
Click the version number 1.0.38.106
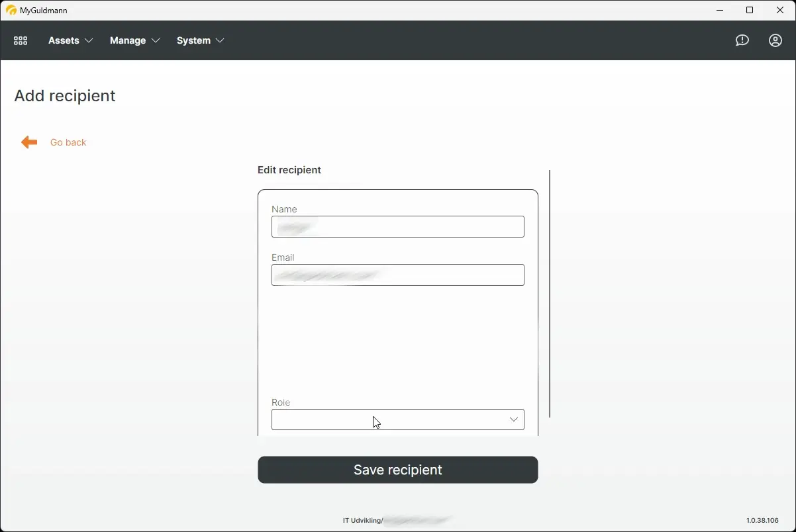click(762, 521)
